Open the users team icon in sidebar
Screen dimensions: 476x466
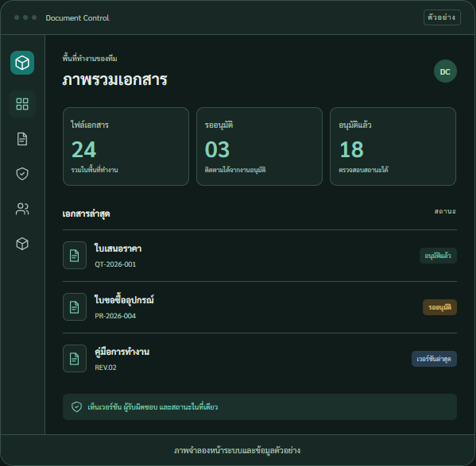(x=22, y=209)
